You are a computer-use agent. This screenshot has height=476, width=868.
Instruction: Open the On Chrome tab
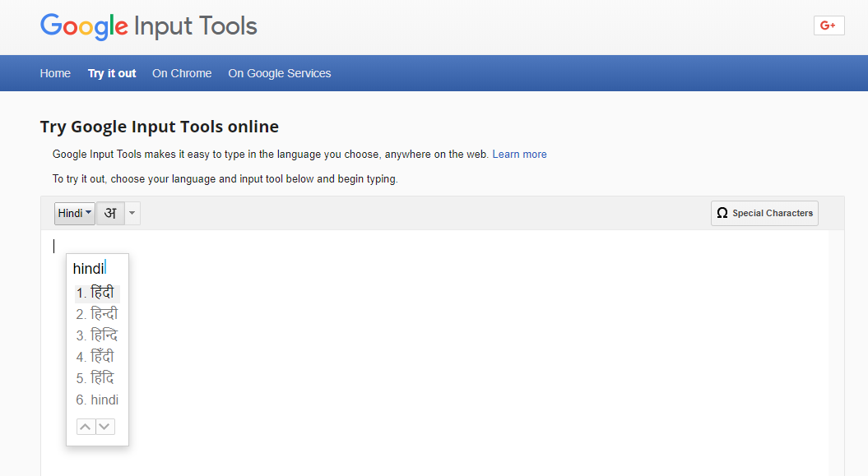(182, 73)
